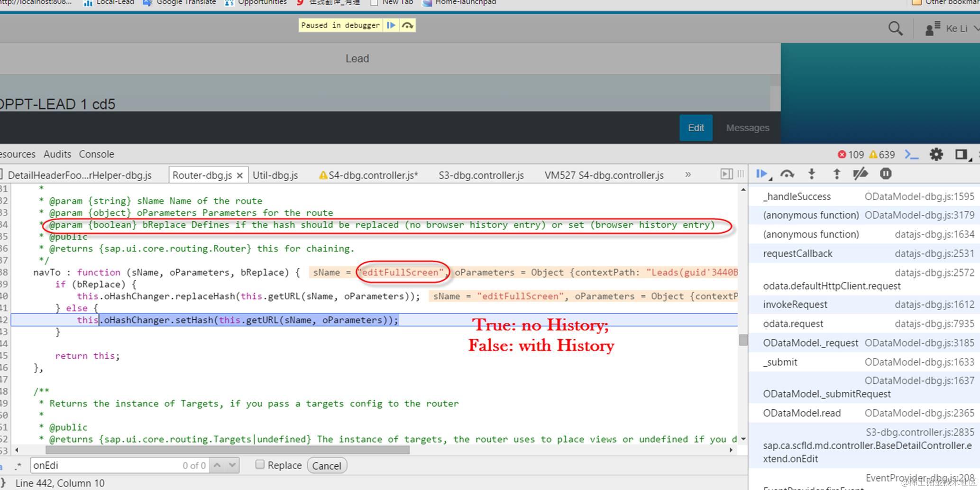This screenshot has height=490, width=980.
Task: Click the Edit button in Lead app
Action: tap(696, 128)
